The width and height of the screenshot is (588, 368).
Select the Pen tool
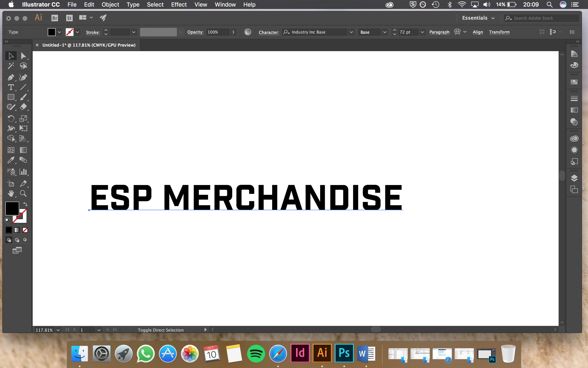tap(11, 77)
